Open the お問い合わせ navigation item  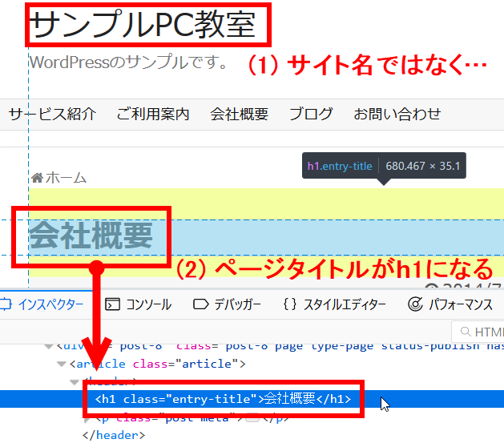[x=397, y=114]
